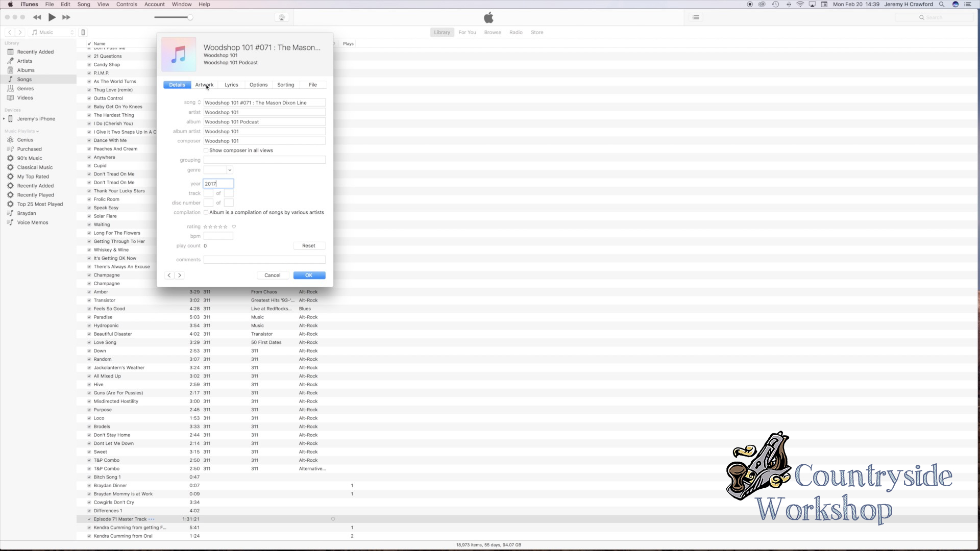Click OK in the song info dialog

click(x=309, y=275)
